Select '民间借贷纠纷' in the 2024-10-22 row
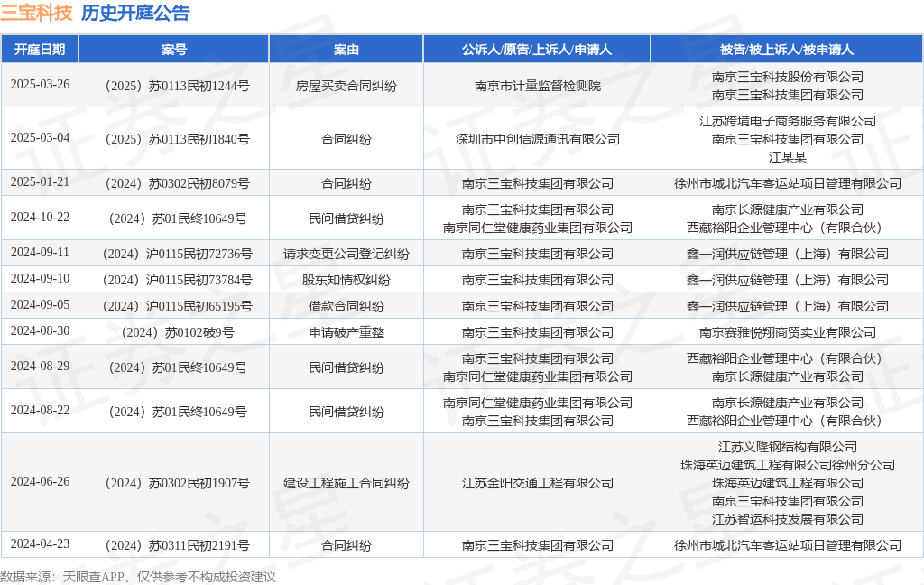 click(x=346, y=218)
